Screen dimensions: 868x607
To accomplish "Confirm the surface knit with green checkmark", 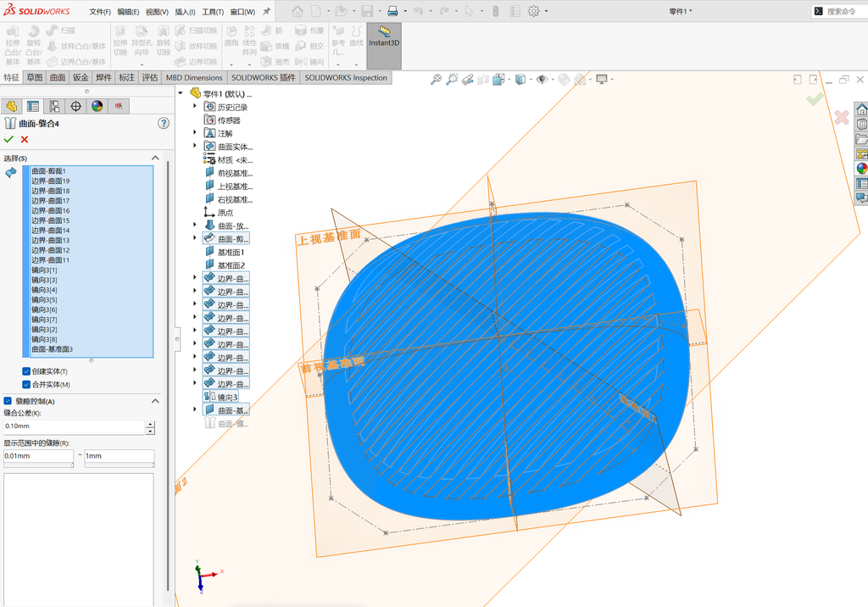I will tap(8, 139).
